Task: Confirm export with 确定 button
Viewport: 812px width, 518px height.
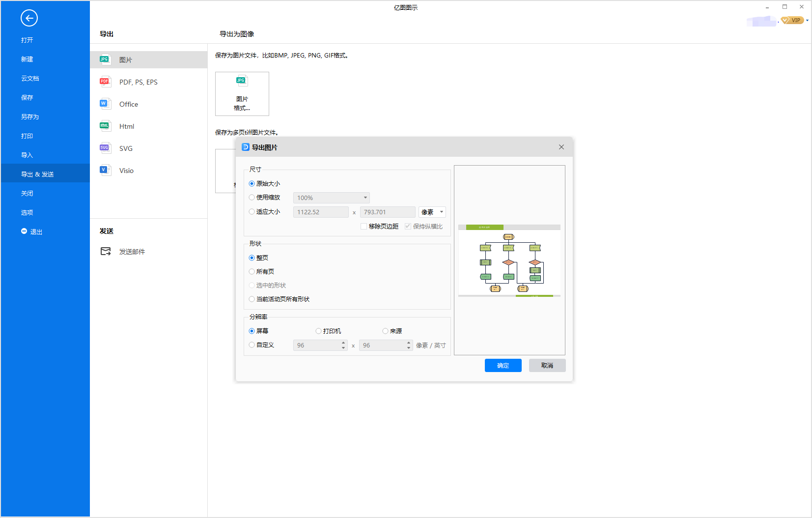Action: click(x=503, y=365)
